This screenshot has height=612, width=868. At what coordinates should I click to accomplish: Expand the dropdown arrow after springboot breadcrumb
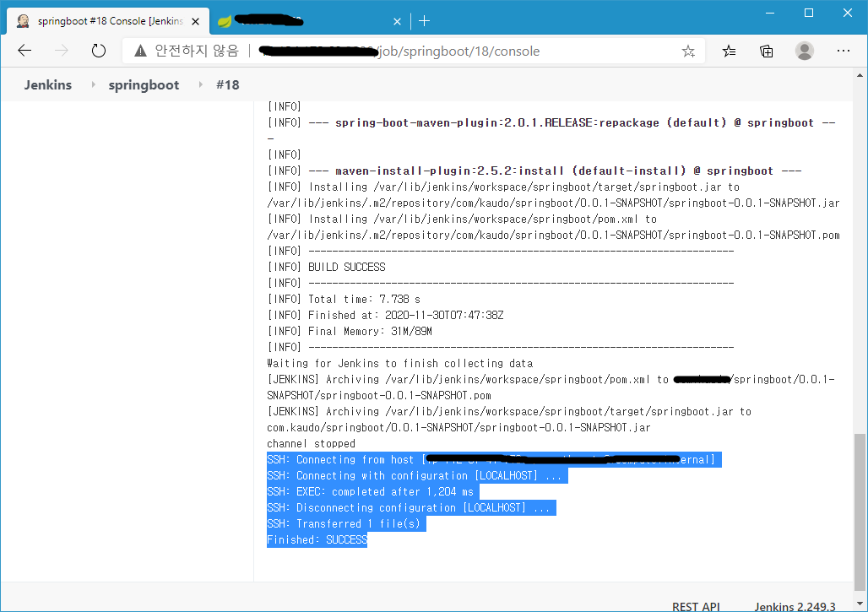point(200,84)
